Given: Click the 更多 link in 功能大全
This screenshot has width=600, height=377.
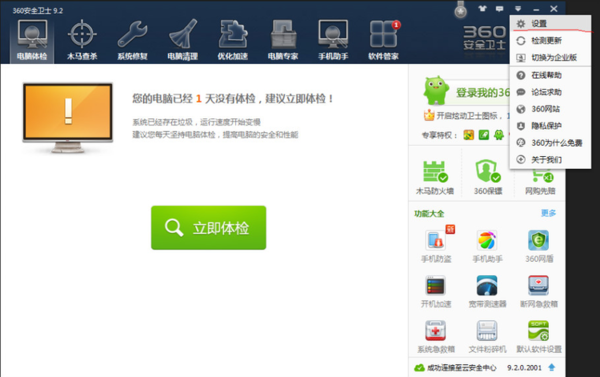Looking at the screenshot, I should (x=548, y=213).
